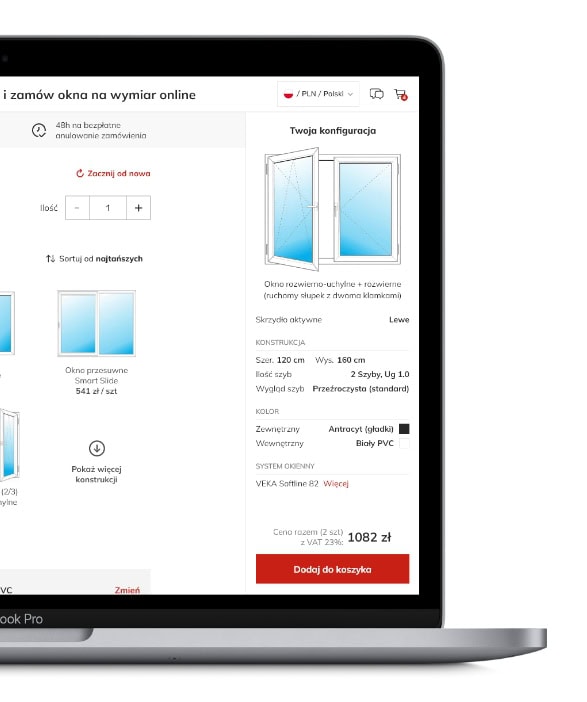Viewport: 587px width, 702px height.
Task: Expand Pokaż więcej konstrukcji
Action: coord(97,474)
